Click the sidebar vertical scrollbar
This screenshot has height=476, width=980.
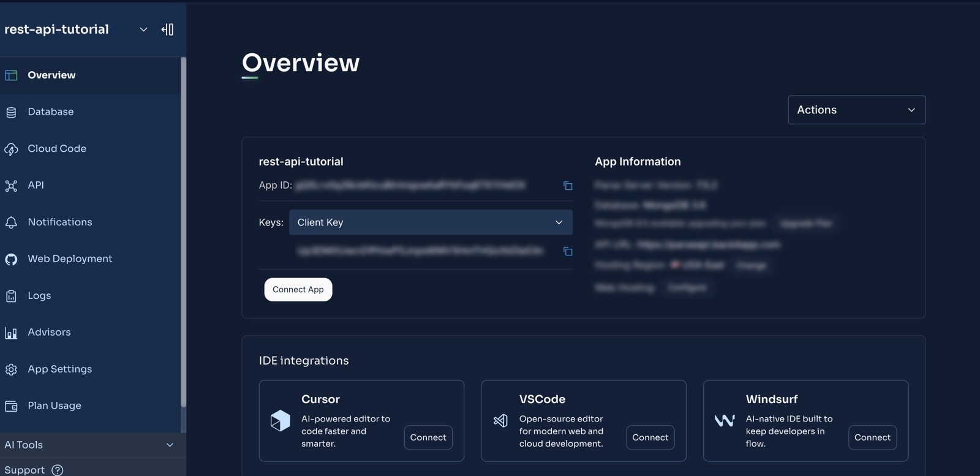point(183,233)
